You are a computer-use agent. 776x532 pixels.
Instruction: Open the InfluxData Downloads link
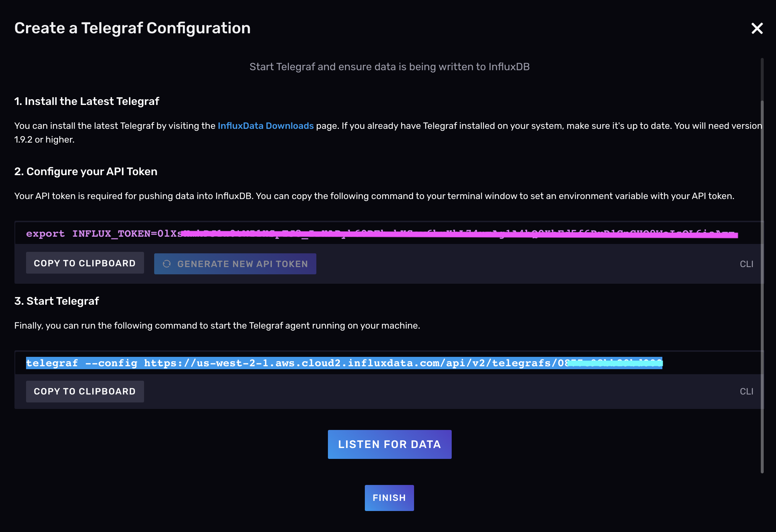266,126
